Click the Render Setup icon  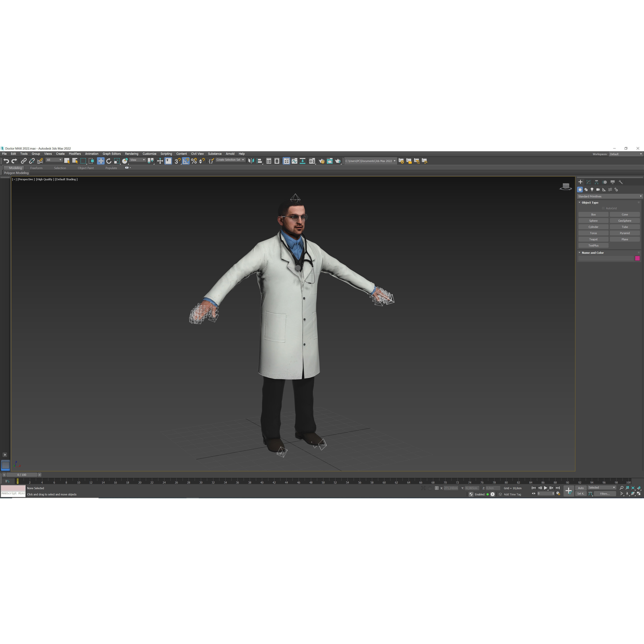pyautogui.click(x=322, y=161)
